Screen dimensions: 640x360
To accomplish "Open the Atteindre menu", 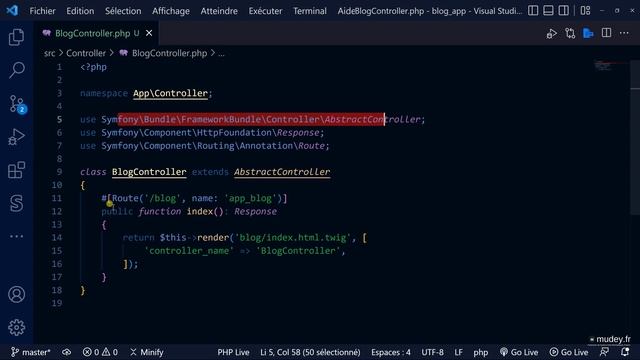I will (219, 11).
